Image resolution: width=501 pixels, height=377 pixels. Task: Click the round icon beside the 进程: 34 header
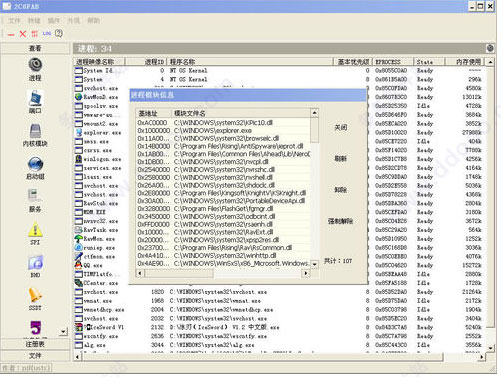(x=490, y=48)
